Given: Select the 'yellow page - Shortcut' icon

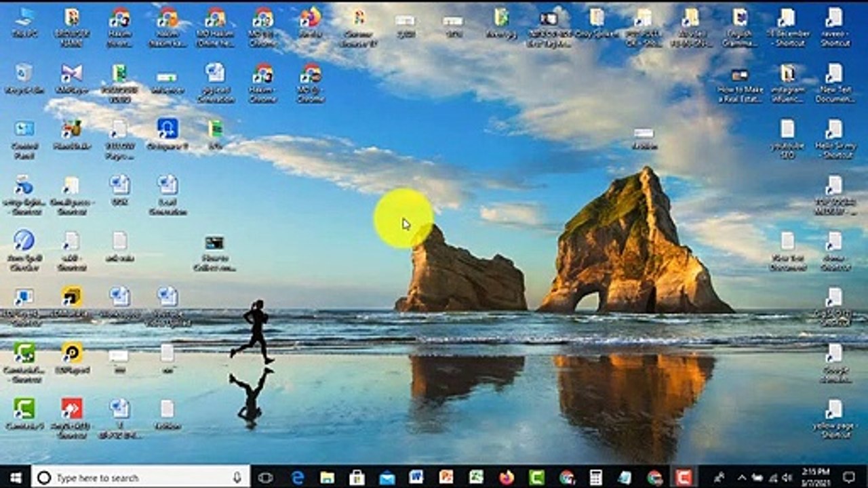Looking at the screenshot, I should pos(834,419).
